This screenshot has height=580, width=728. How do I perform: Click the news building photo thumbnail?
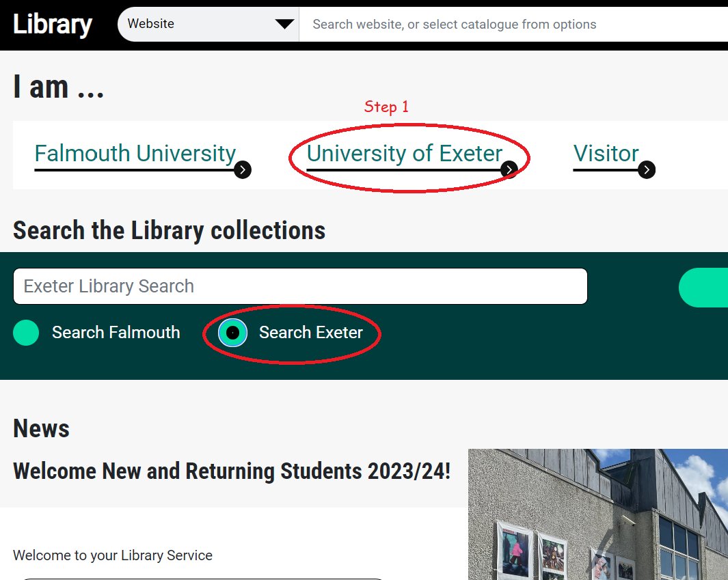pyautogui.click(x=598, y=514)
